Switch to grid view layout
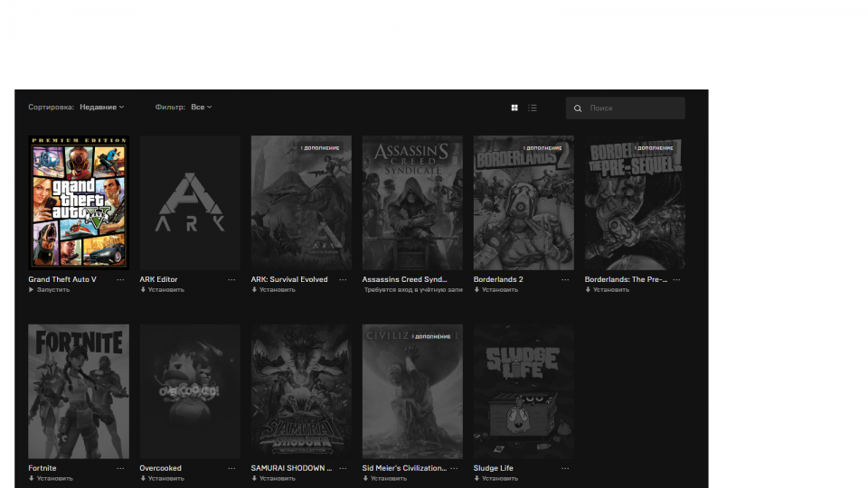Screen dimensions: 868x488 point(514,108)
